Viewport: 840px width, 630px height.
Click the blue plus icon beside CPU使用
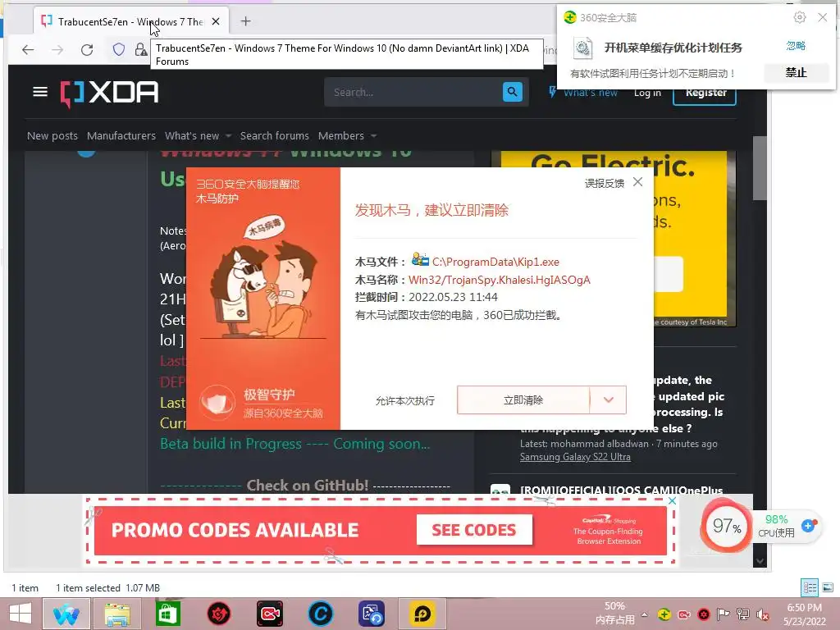coord(808,526)
